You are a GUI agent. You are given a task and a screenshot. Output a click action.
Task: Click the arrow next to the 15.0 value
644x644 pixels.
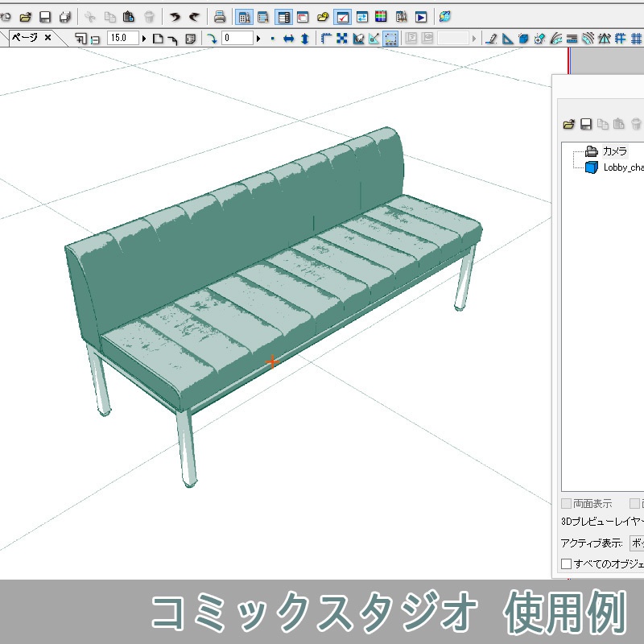143,37
